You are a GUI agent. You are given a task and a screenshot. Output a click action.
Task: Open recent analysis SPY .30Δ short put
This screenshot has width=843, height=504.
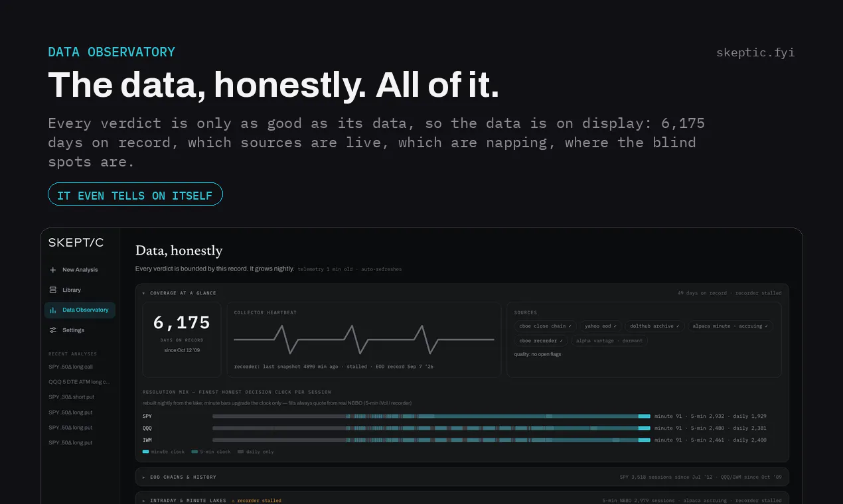pos(70,397)
